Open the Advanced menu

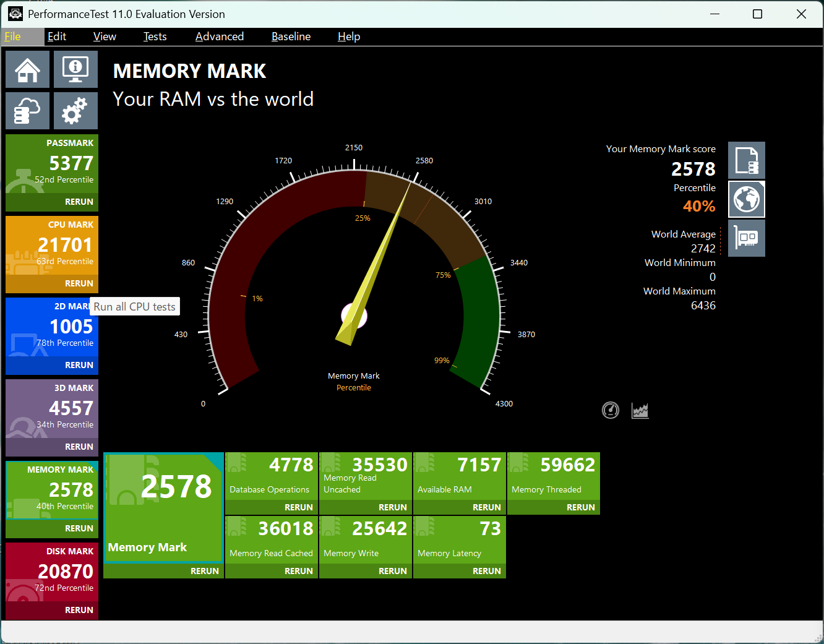[x=220, y=36]
